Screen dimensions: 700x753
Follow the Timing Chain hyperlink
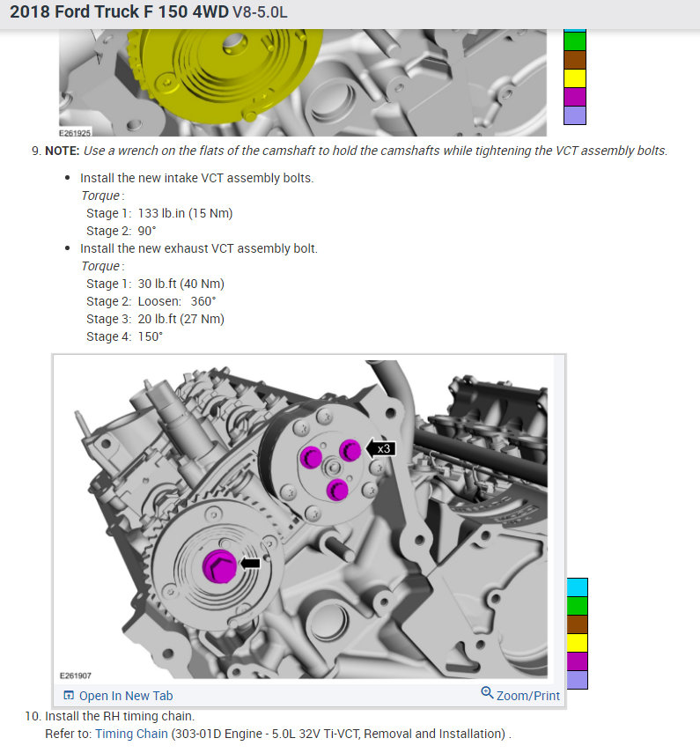click(x=131, y=734)
